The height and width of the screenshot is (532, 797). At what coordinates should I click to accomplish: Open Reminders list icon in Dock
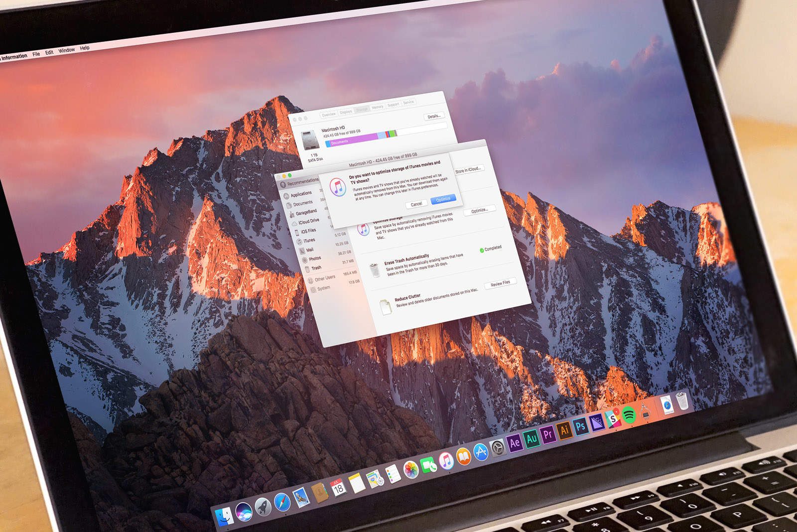[x=393, y=474]
